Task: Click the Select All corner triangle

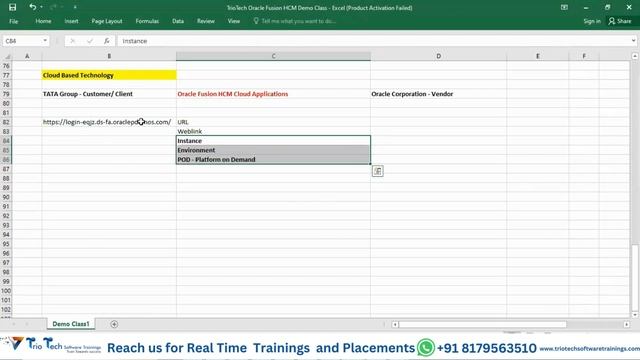Action: tap(7, 56)
